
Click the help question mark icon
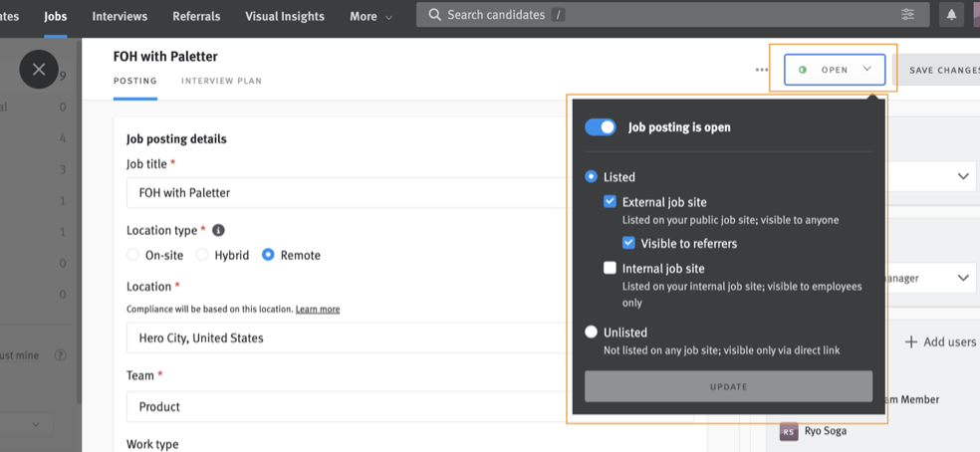pos(60,355)
